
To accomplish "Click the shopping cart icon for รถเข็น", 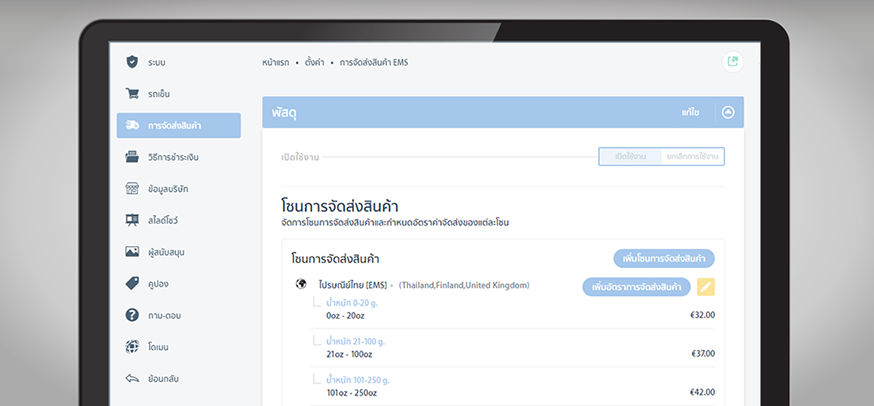I will [132, 94].
